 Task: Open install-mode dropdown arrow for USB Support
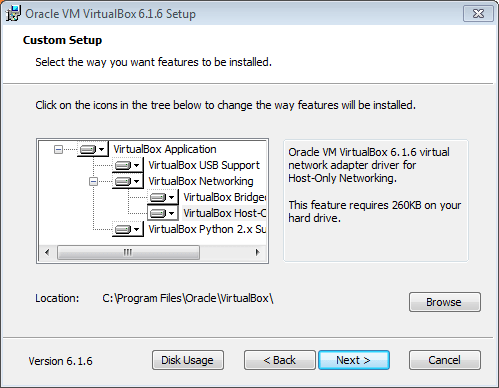(136, 165)
